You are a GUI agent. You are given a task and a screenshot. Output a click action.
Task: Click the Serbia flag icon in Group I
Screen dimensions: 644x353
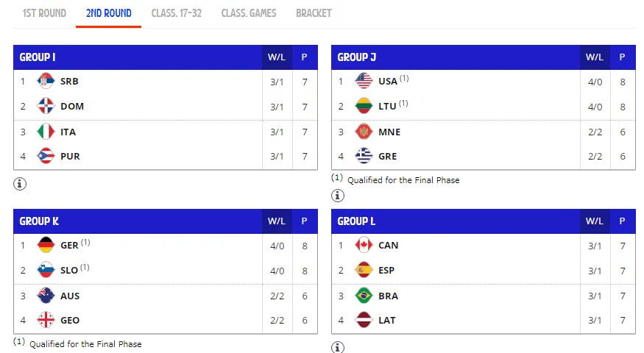click(46, 81)
